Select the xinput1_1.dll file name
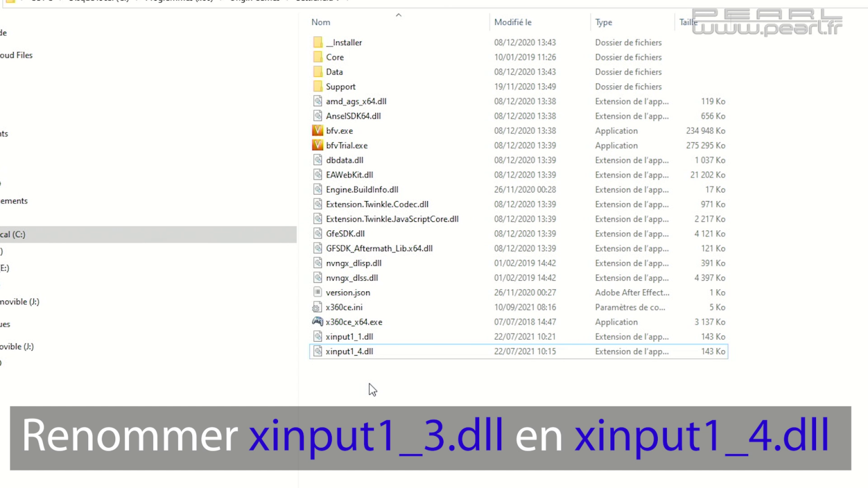Image resolution: width=868 pixels, height=488 pixels. [349, 337]
